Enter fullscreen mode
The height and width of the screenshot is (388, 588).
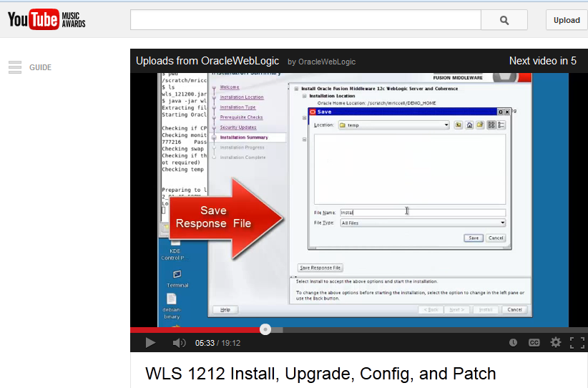click(577, 343)
